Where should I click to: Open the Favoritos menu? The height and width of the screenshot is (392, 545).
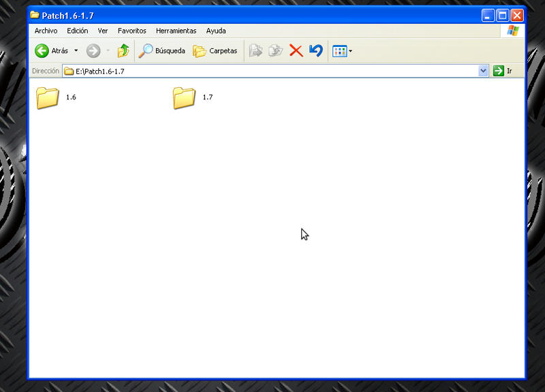131,31
